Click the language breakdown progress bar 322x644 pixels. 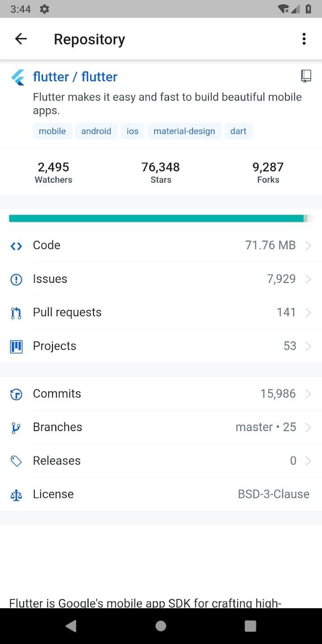161,218
